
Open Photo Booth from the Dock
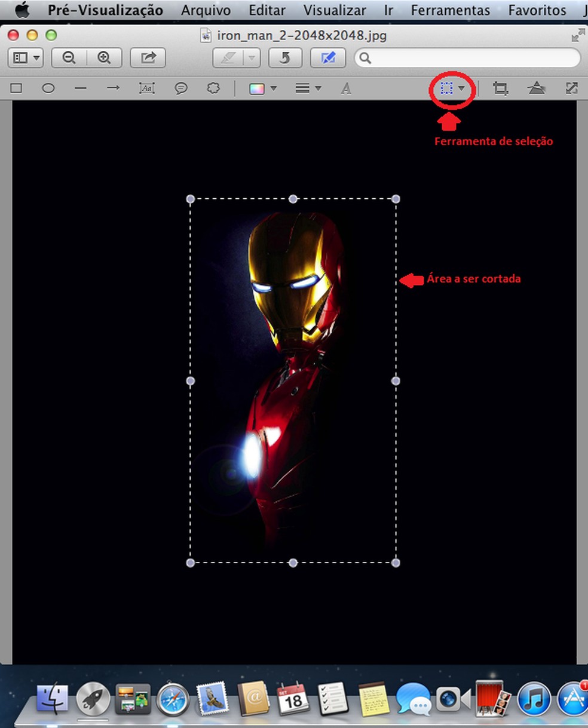pos(493,698)
